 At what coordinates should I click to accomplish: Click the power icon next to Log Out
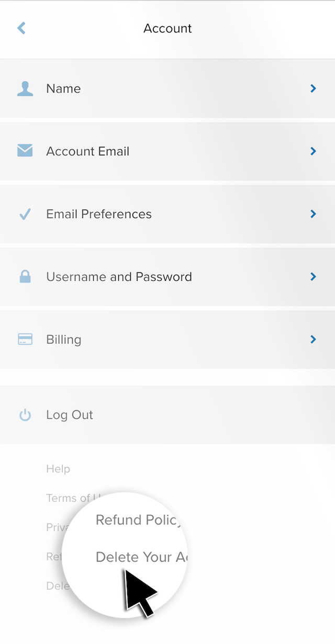click(x=25, y=415)
